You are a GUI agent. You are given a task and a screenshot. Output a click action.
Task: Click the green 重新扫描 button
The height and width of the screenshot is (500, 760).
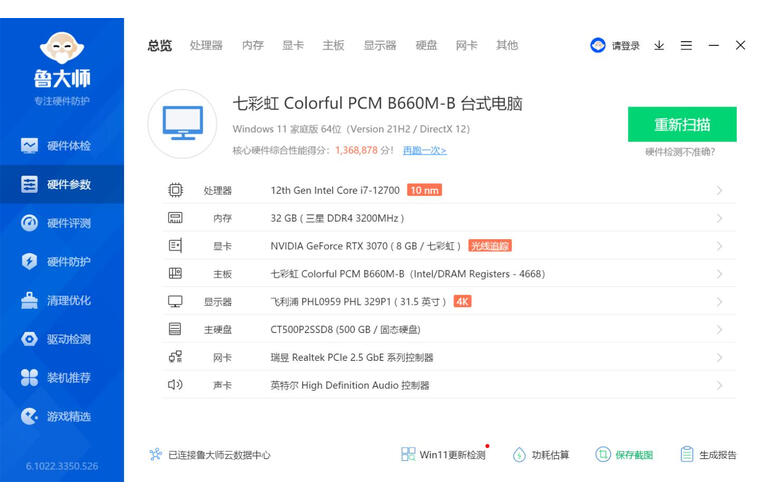pyautogui.click(x=682, y=125)
